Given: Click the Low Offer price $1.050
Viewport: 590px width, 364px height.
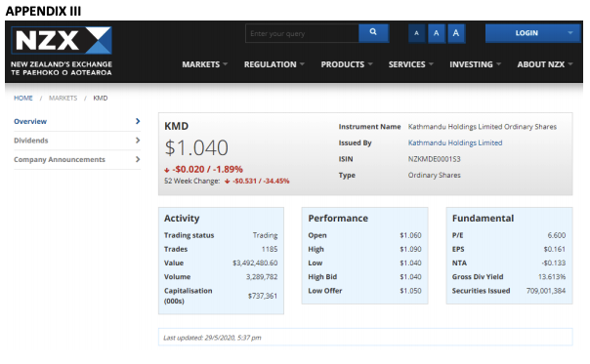Looking at the screenshot, I should (x=410, y=291).
